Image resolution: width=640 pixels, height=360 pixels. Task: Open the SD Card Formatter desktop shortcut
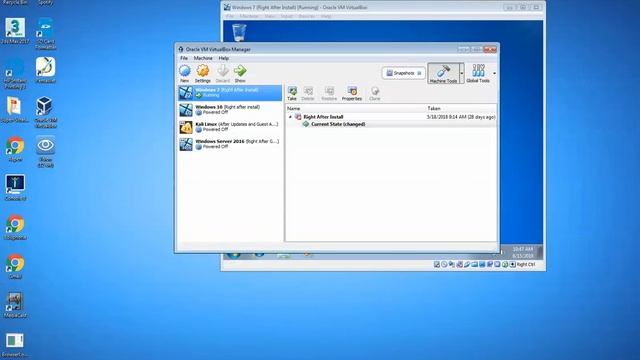pyautogui.click(x=46, y=33)
